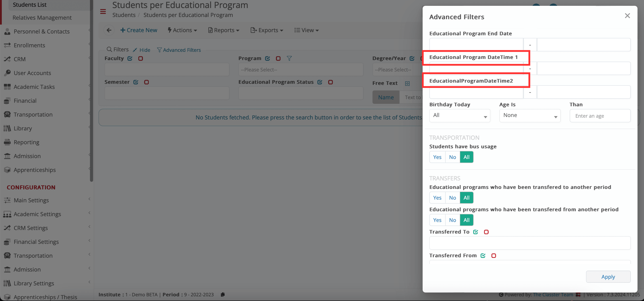The width and height of the screenshot is (644, 301).
Task: Click the Enrollments sidebar icon
Action: pyautogui.click(x=7, y=45)
